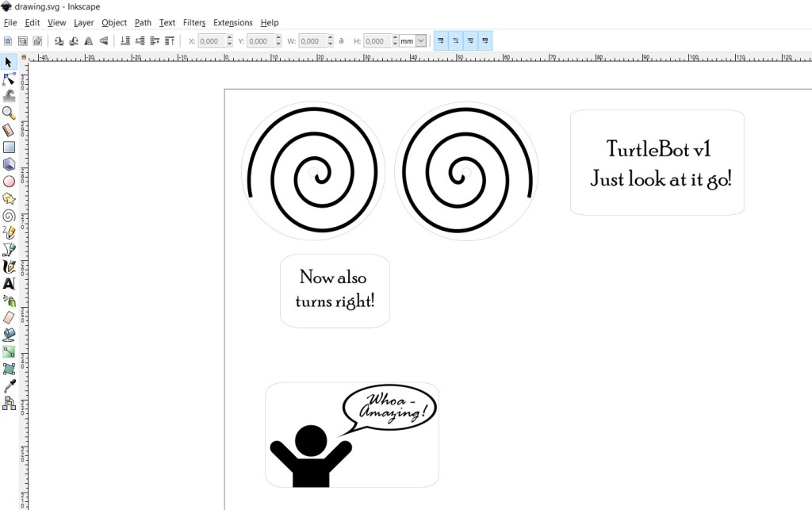Click the Select All objects toolbar button

tap(8, 40)
